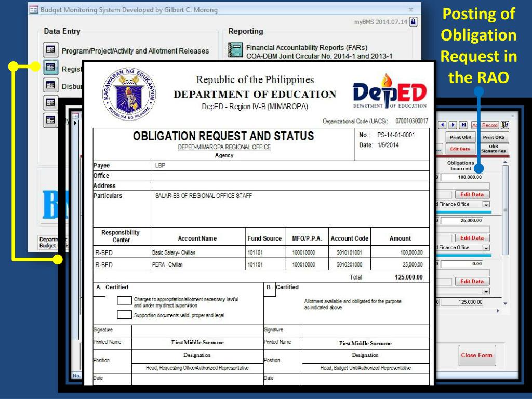
Task: Click the padlock icon beside myBMS 2014.07.14
Action: 413,22
